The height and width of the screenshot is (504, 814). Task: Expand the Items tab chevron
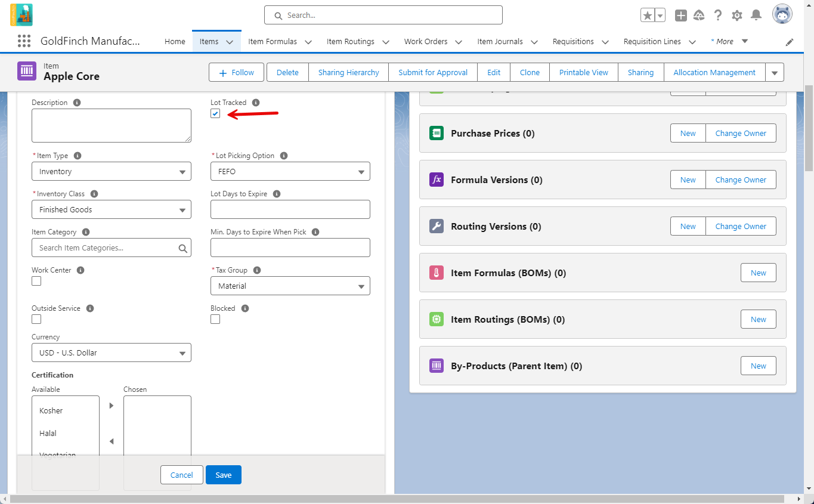pos(230,42)
